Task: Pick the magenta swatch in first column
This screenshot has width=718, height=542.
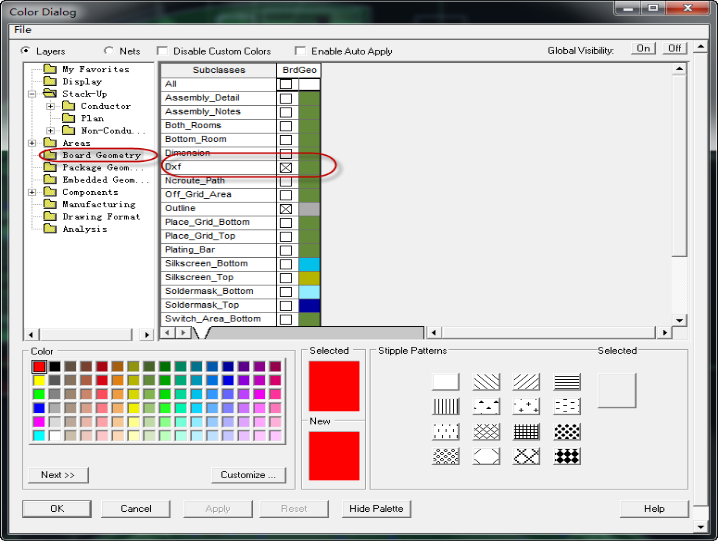Action: click(39, 421)
